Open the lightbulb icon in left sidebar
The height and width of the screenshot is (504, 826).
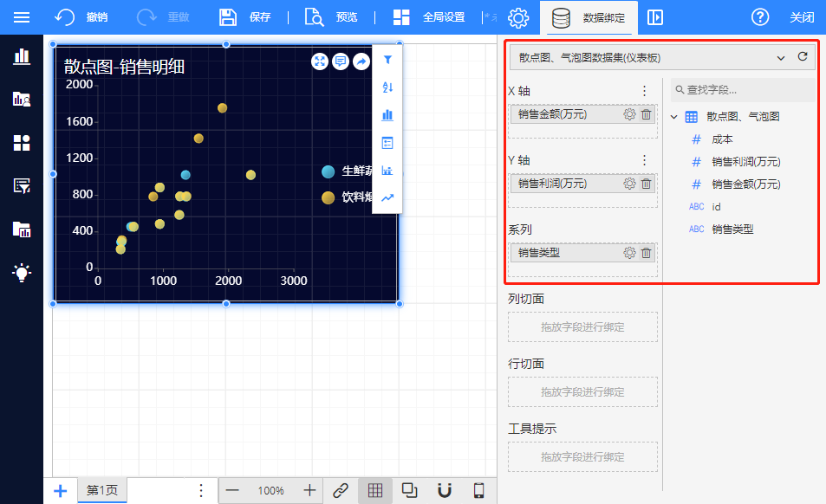(22, 273)
